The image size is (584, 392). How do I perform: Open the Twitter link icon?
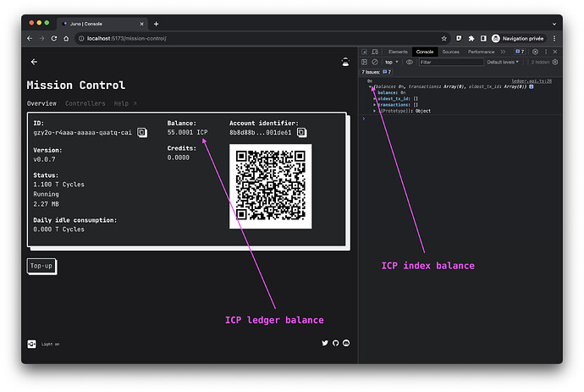(325, 343)
